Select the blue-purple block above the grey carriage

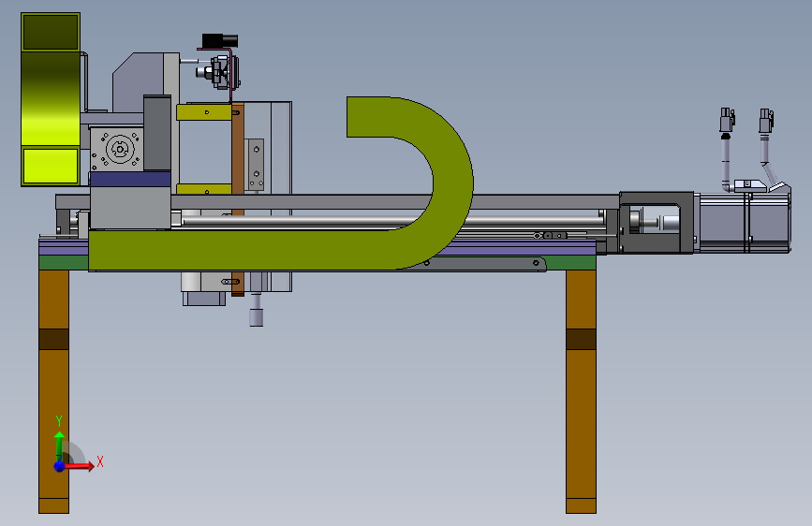(130, 179)
